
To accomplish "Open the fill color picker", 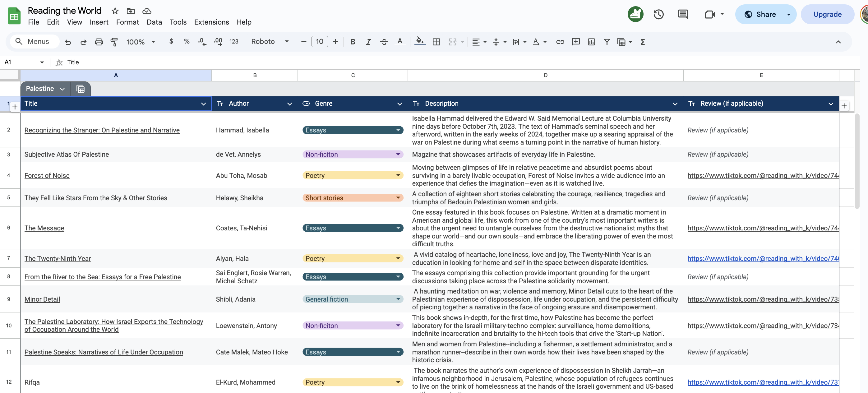I will (419, 42).
